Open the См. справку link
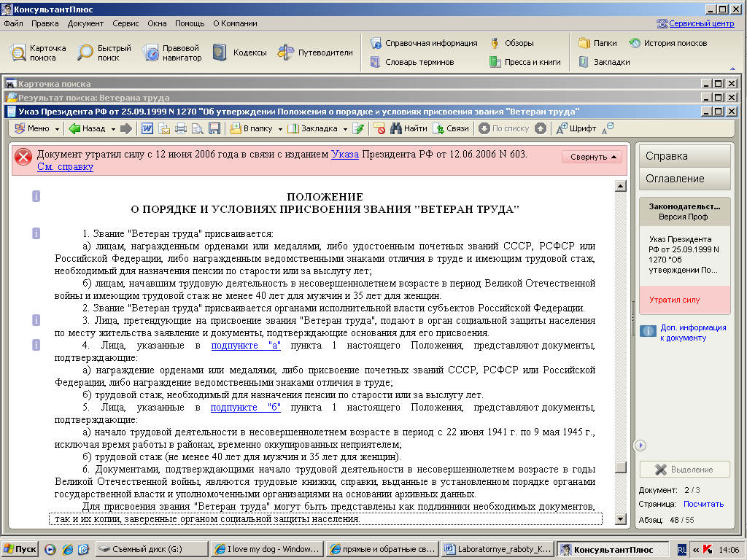The height and width of the screenshot is (560, 747). pyautogui.click(x=65, y=167)
